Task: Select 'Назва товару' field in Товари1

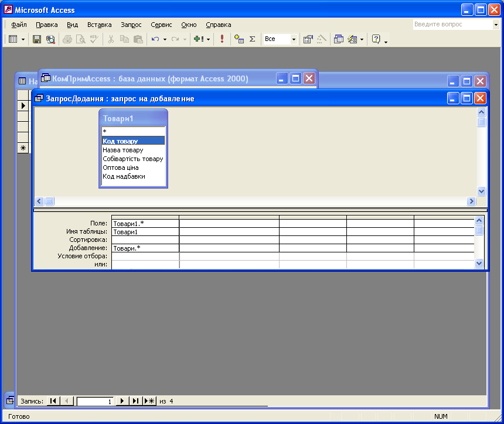Action: tap(133, 150)
